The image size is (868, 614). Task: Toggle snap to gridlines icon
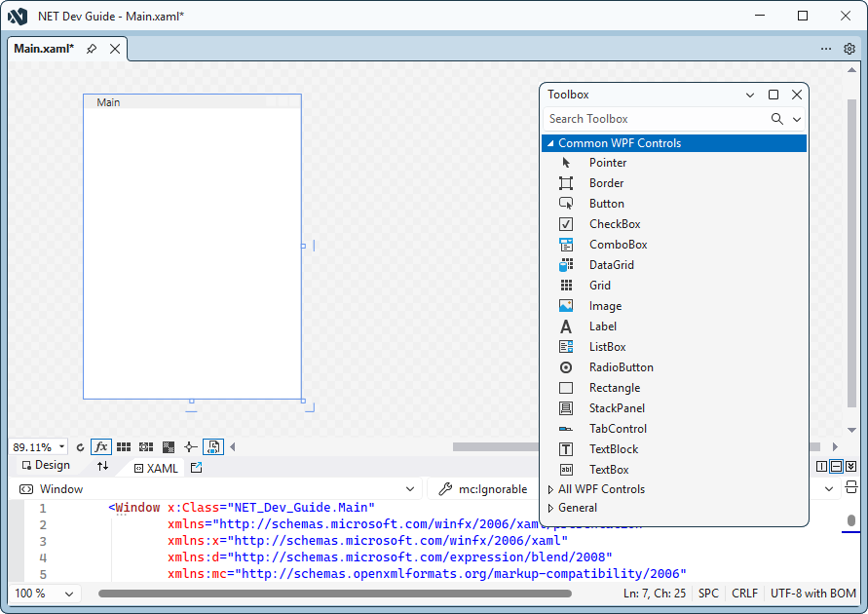pyautogui.click(x=146, y=446)
